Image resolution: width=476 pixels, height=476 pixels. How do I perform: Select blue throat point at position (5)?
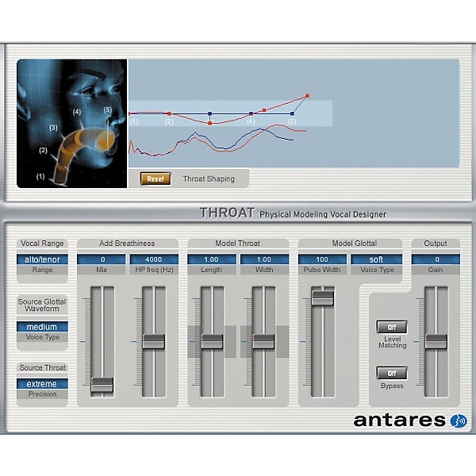coord(292,113)
